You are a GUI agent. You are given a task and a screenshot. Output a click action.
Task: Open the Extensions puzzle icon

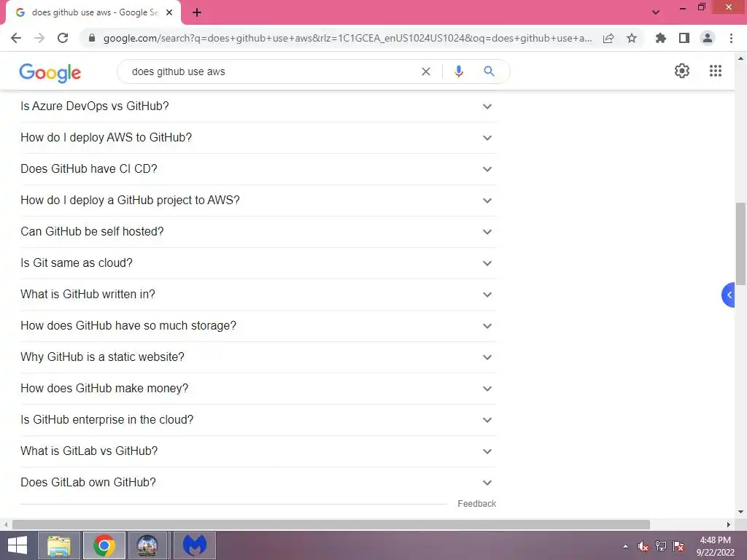(661, 38)
